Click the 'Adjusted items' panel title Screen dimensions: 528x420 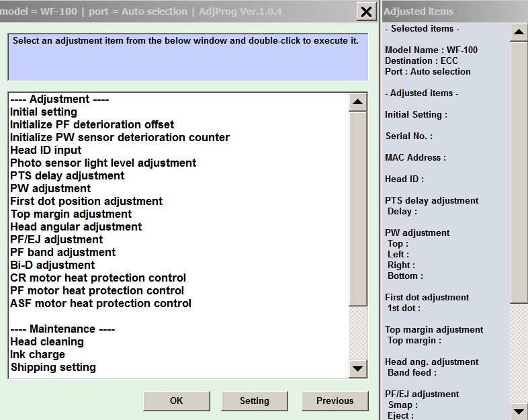[x=419, y=12]
